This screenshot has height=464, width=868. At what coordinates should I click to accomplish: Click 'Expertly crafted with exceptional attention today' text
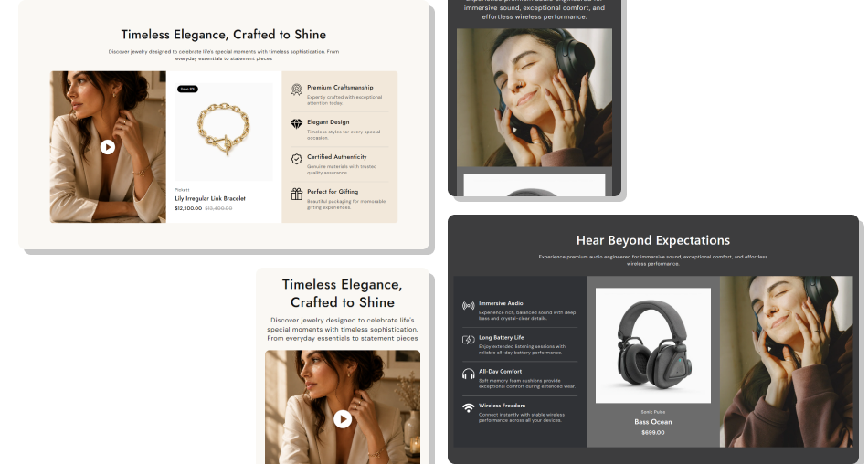pyautogui.click(x=344, y=100)
